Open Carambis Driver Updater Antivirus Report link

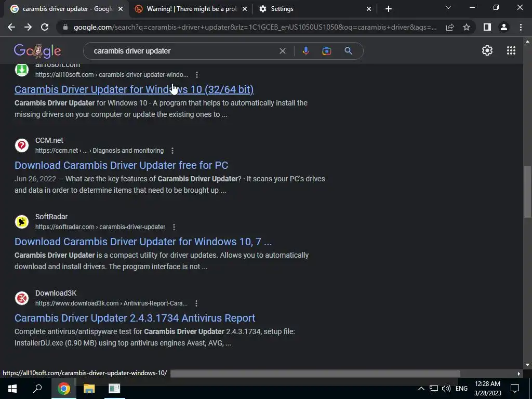[x=135, y=318]
